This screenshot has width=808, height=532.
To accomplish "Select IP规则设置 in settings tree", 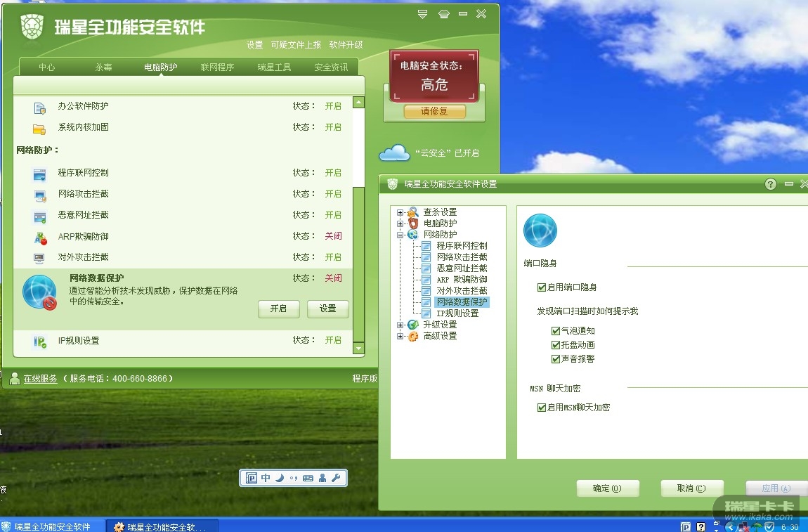I will point(457,313).
